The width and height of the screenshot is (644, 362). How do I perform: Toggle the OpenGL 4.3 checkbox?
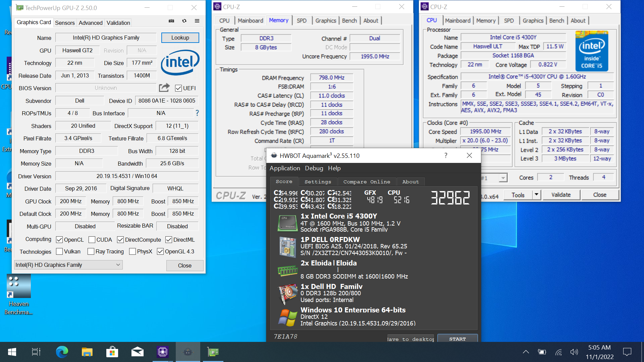160,251
